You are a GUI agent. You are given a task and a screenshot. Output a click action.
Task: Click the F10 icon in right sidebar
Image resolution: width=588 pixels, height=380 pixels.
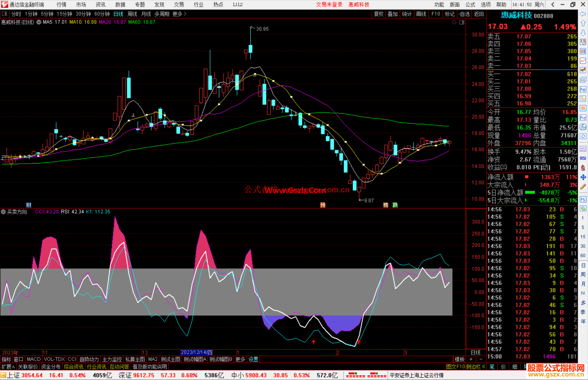(583, 89)
